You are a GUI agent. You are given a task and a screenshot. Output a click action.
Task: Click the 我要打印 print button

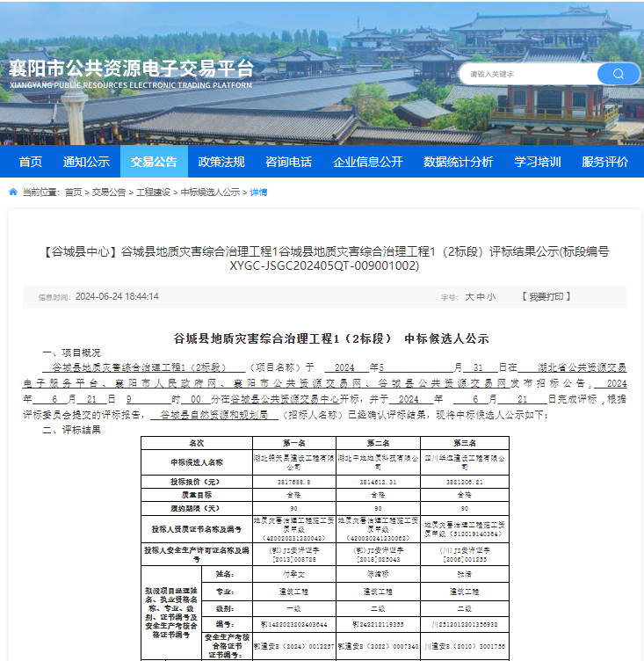545,297
